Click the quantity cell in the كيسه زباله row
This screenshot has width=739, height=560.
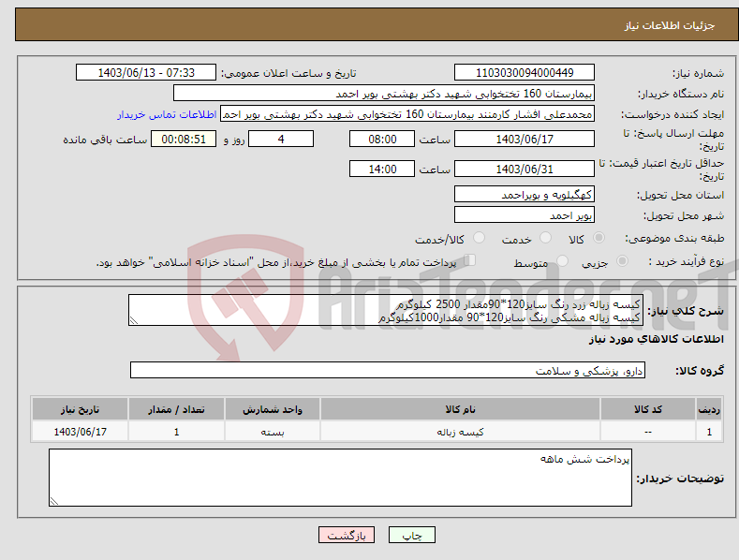176,432
